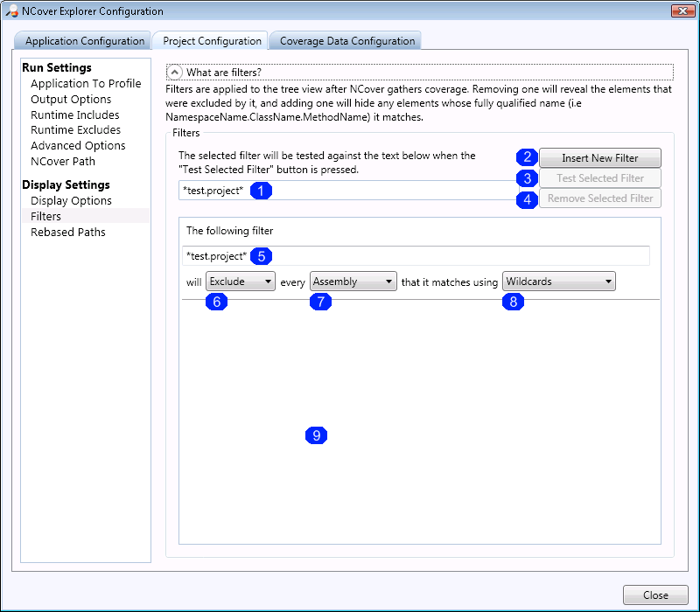The width and height of the screenshot is (700, 612).
Task: Click the Display Settings heading
Action: click(66, 184)
